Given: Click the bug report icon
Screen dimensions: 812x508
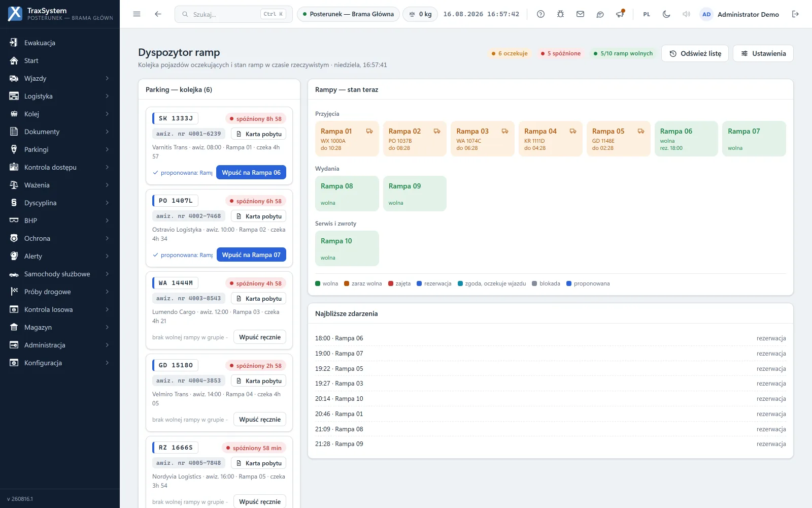Looking at the screenshot, I should tap(560, 14).
